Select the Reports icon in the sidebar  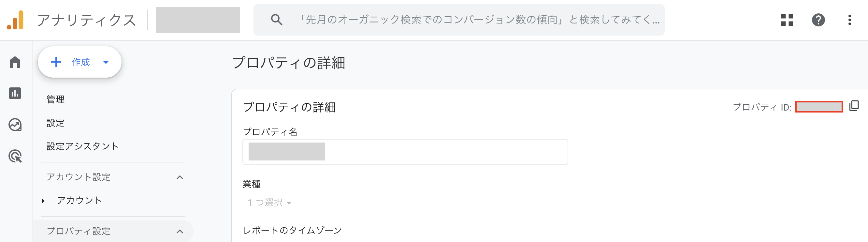tap(15, 94)
